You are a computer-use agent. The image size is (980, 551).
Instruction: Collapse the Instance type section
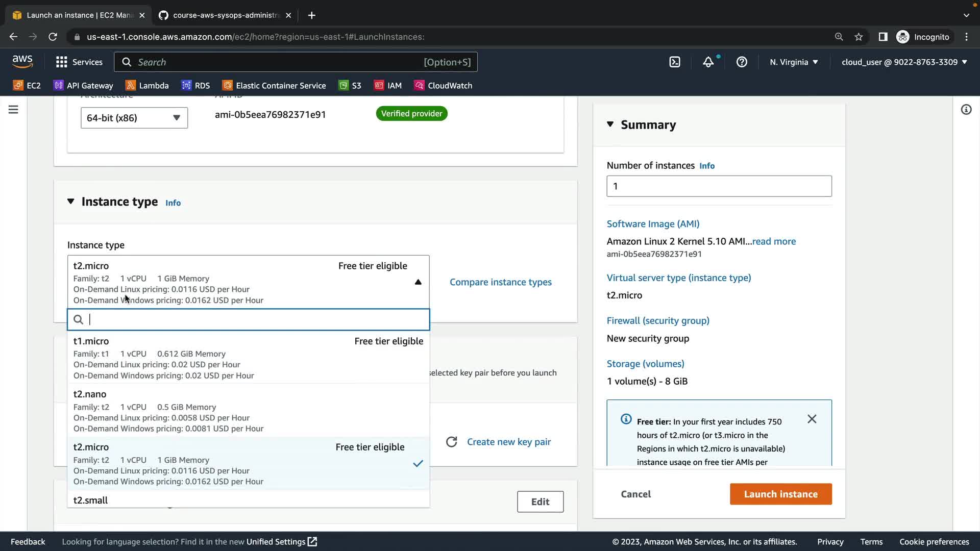tap(71, 202)
